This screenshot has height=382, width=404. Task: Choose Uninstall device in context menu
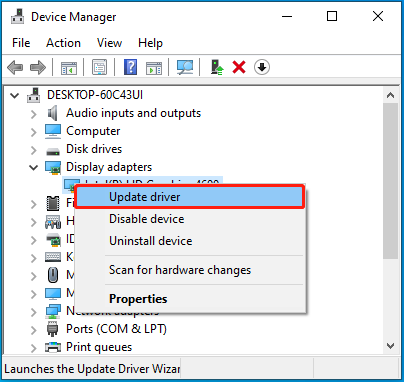[x=190, y=241]
